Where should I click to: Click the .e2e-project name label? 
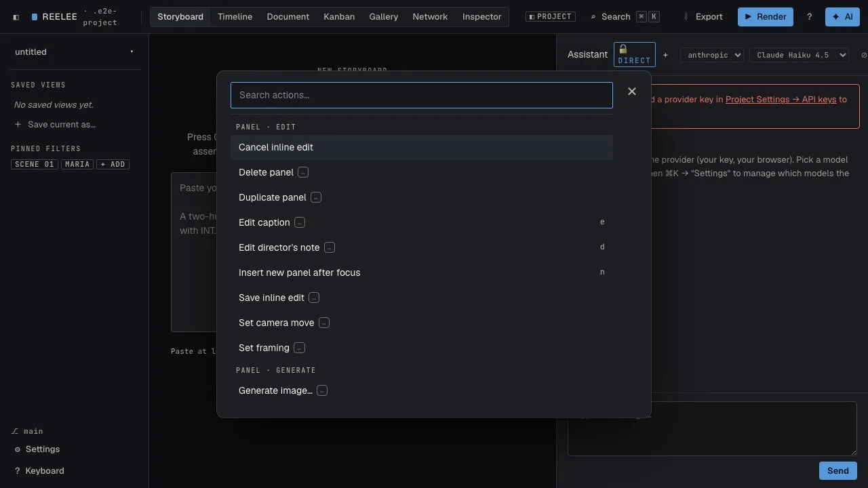point(100,17)
